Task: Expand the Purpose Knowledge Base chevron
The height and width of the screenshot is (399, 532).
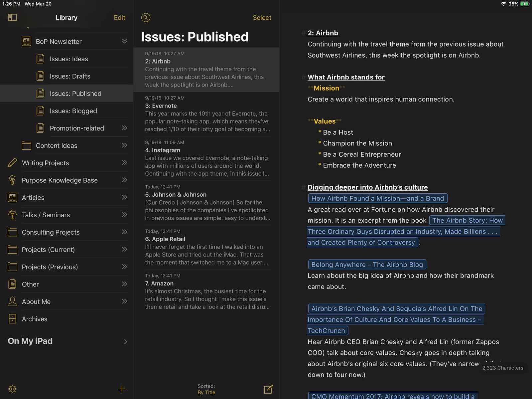Action: (125, 180)
